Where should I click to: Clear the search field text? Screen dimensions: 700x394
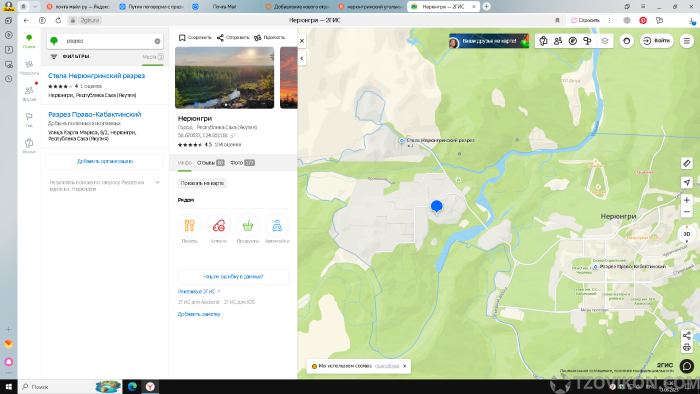(x=157, y=41)
